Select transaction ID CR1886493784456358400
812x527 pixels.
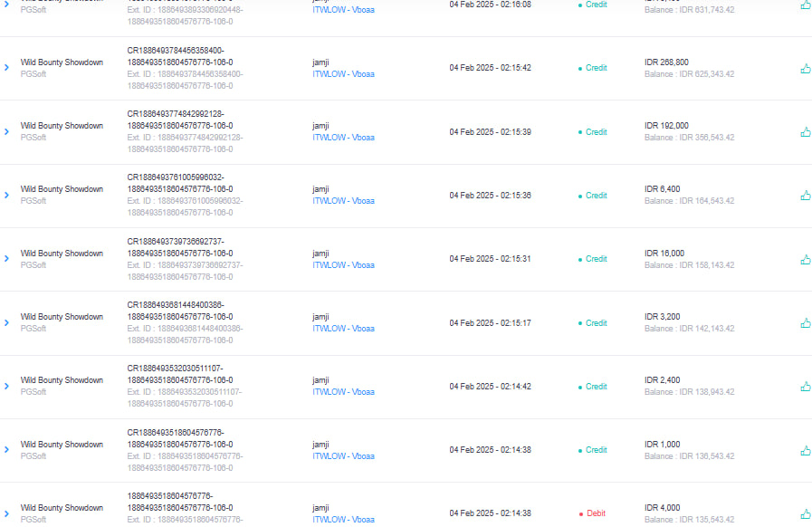tap(176, 51)
